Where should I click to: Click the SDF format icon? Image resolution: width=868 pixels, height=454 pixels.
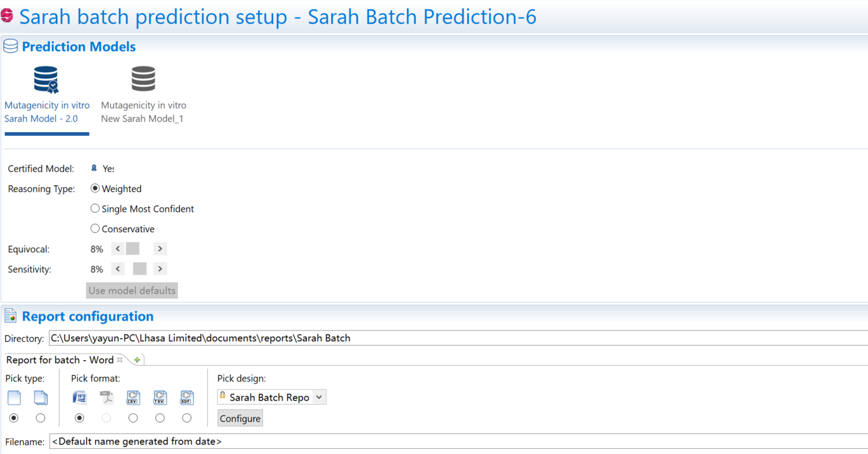pyautogui.click(x=187, y=398)
